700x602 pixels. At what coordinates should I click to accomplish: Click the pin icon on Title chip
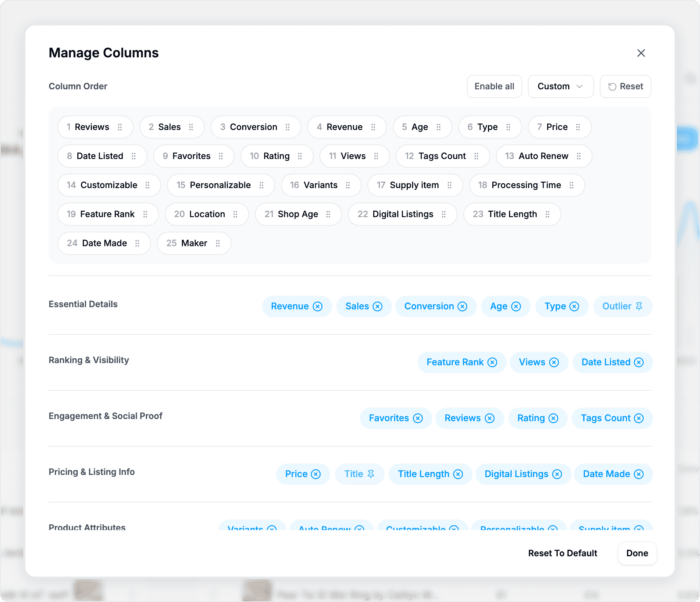tap(371, 474)
